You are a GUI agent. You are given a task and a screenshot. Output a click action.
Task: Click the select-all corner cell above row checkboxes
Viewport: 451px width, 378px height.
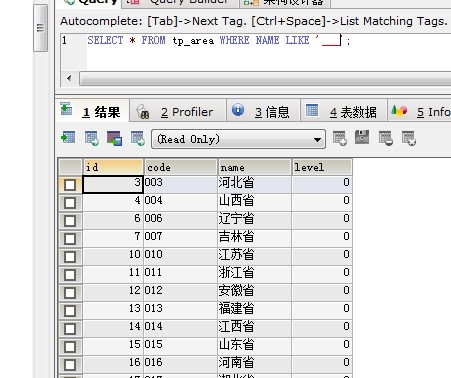click(70, 167)
